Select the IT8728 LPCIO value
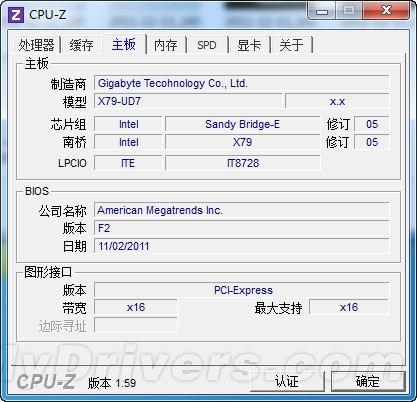The width and height of the screenshot is (417, 402). tap(242, 163)
